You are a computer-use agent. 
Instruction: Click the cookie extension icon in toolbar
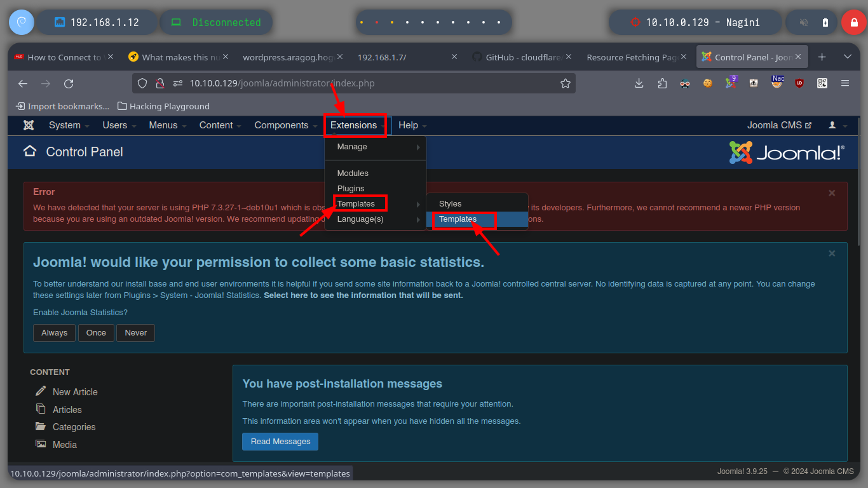click(x=707, y=83)
